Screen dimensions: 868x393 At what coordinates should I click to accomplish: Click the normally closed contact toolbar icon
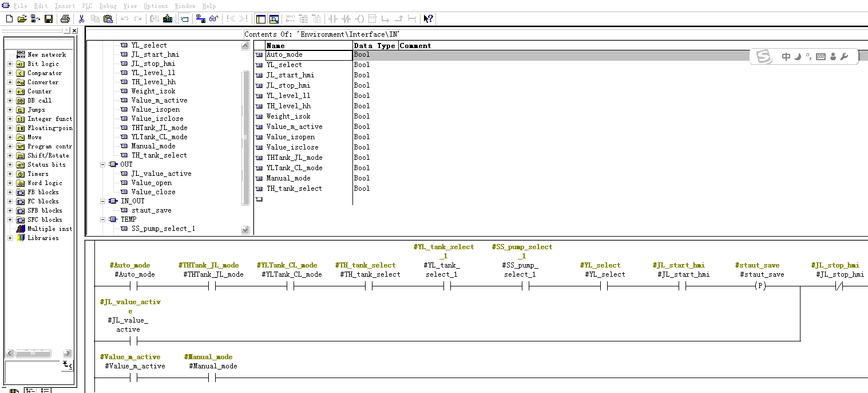coord(346,19)
